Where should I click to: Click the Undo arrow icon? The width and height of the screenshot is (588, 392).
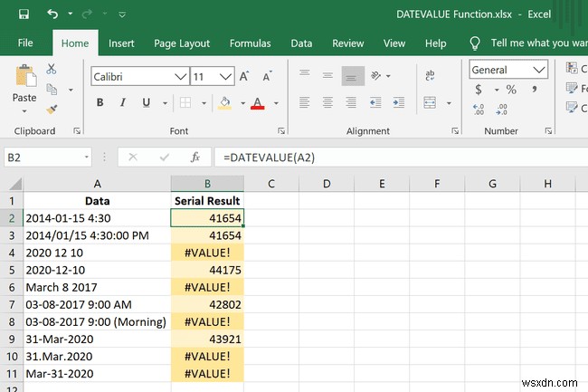[x=52, y=14]
